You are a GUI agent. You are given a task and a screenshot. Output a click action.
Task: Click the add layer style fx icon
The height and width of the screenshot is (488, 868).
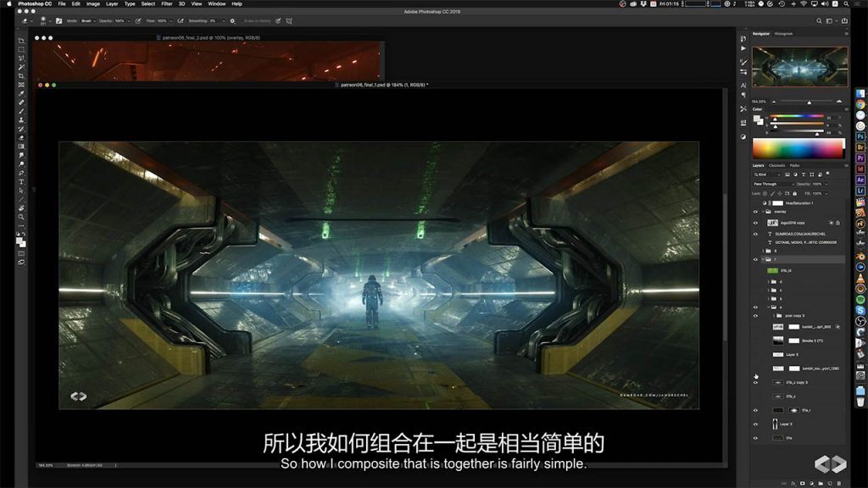point(793,484)
